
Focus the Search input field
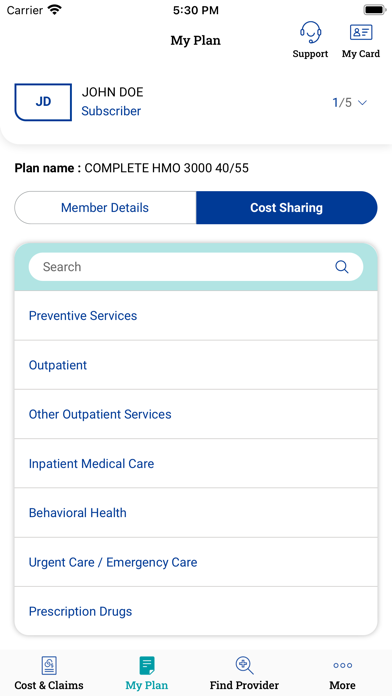[196, 267]
